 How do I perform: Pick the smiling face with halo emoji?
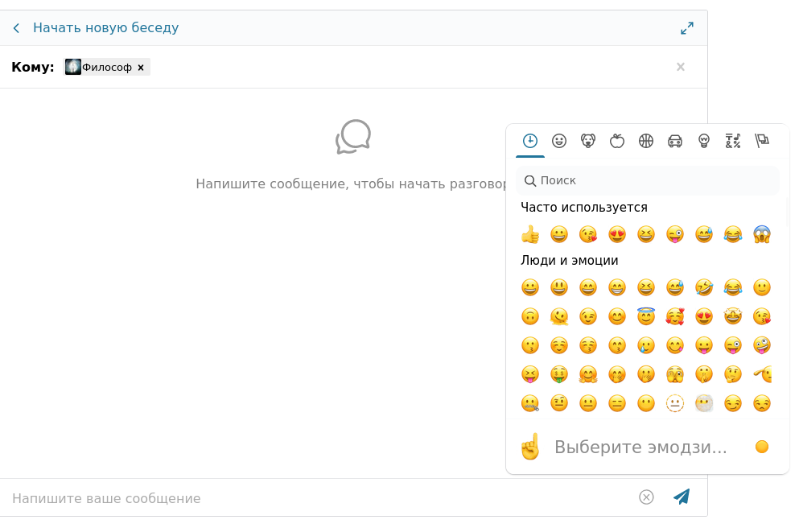point(646,316)
